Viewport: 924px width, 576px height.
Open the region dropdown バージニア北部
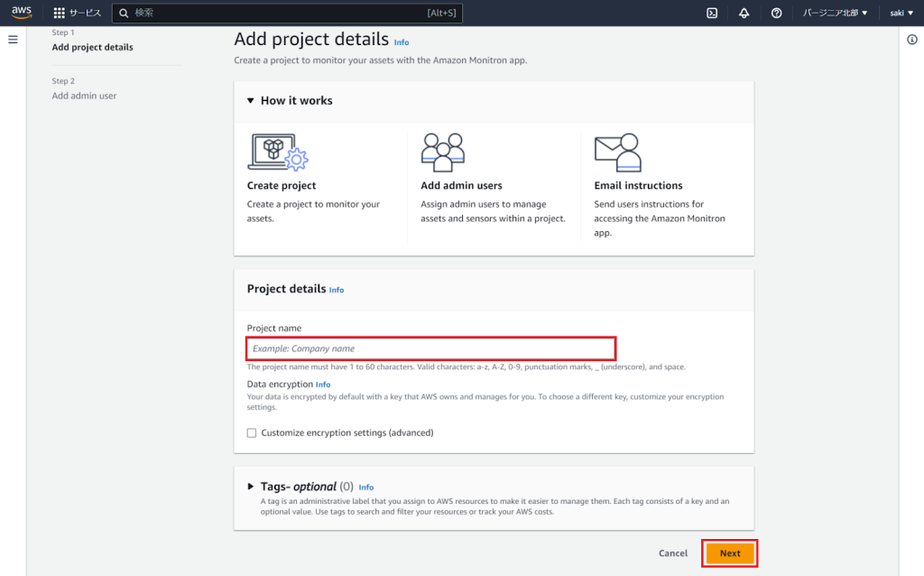point(835,14)
